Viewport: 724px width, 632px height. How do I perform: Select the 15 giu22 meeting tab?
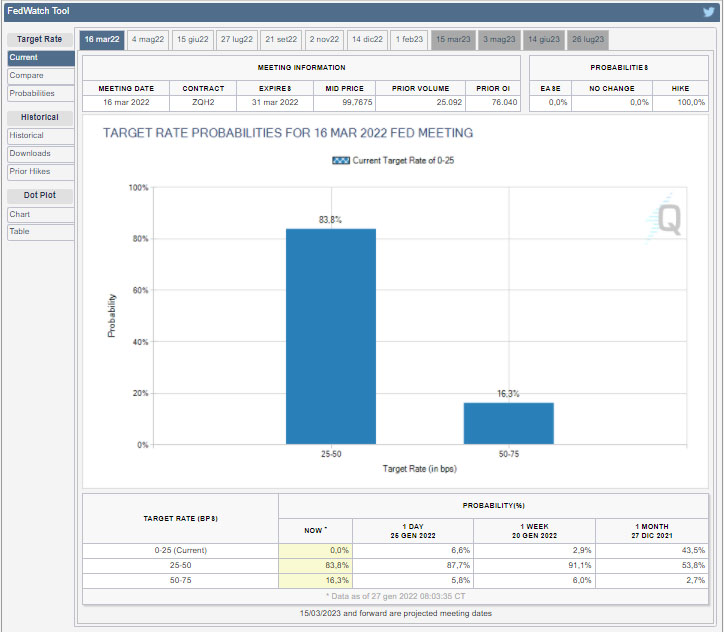pos(192,39)
